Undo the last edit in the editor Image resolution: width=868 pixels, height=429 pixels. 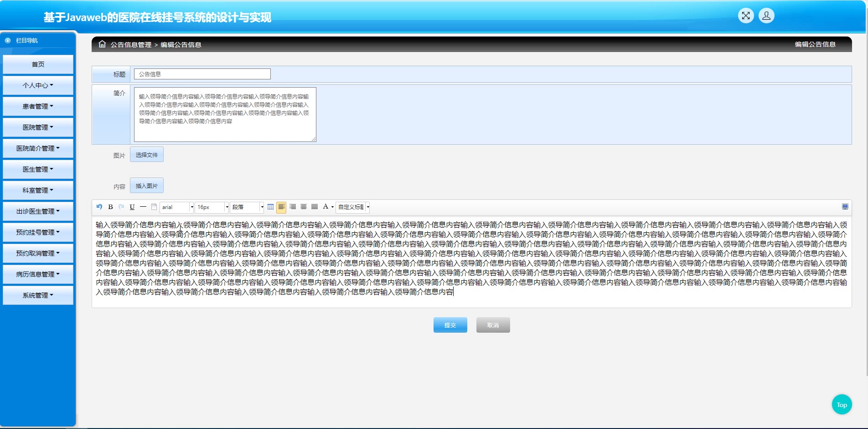[99, 207]
